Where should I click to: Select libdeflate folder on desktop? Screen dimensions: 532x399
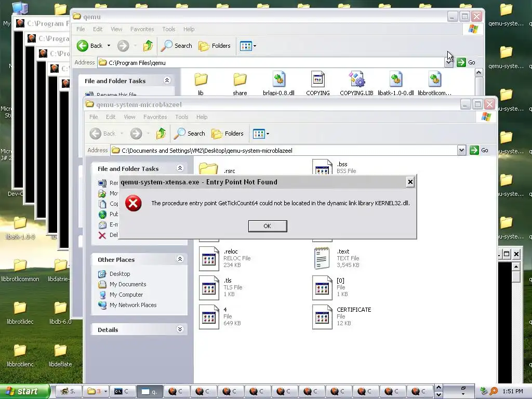(60, 351)
